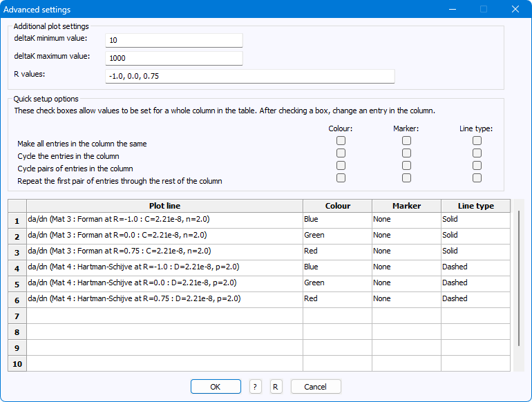Confirm settings with the OK button
The width and height of the screenshot is (532, 402).
(216, 386)
